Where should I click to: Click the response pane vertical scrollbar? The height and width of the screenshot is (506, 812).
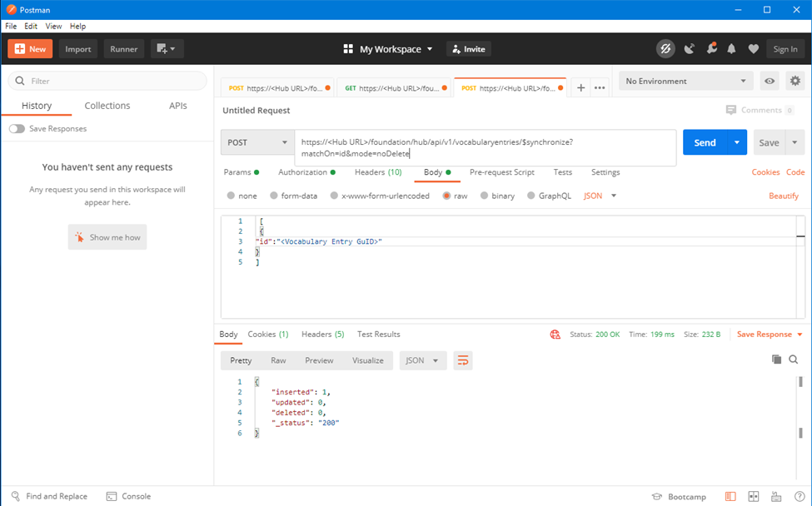[801, 432]
